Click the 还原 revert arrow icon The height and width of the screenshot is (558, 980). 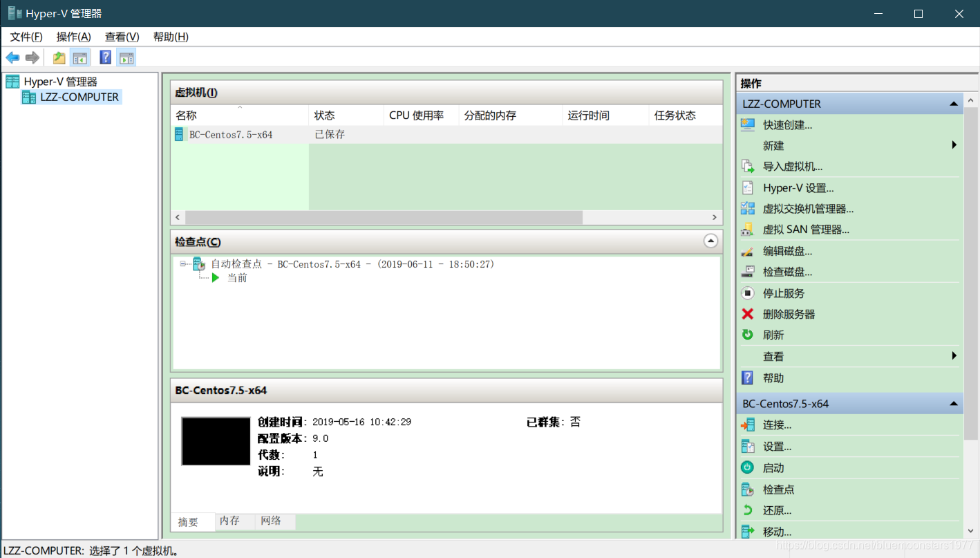click(748, 510)
